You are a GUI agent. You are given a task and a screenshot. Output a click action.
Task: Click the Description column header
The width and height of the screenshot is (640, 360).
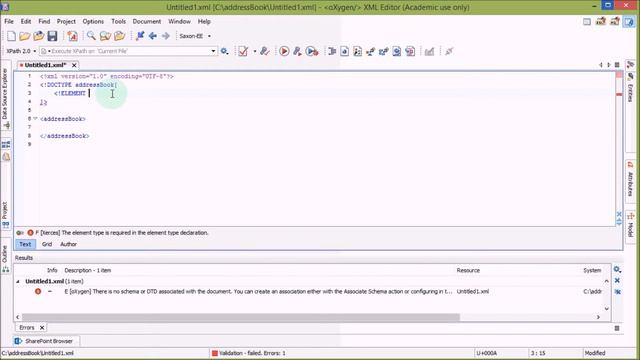click(87, 270)
